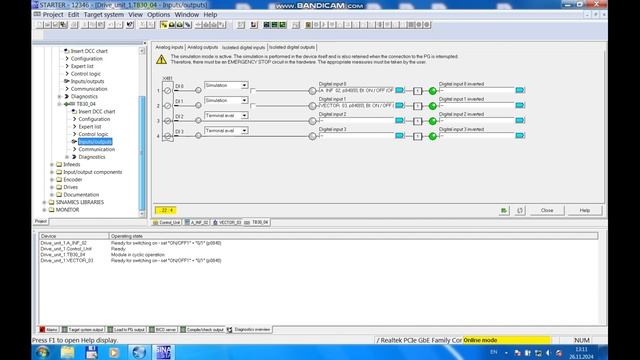Click the yellow 22:4 indicator box
The height and width of the screenshot is (360, 640).
coord(165,210)
